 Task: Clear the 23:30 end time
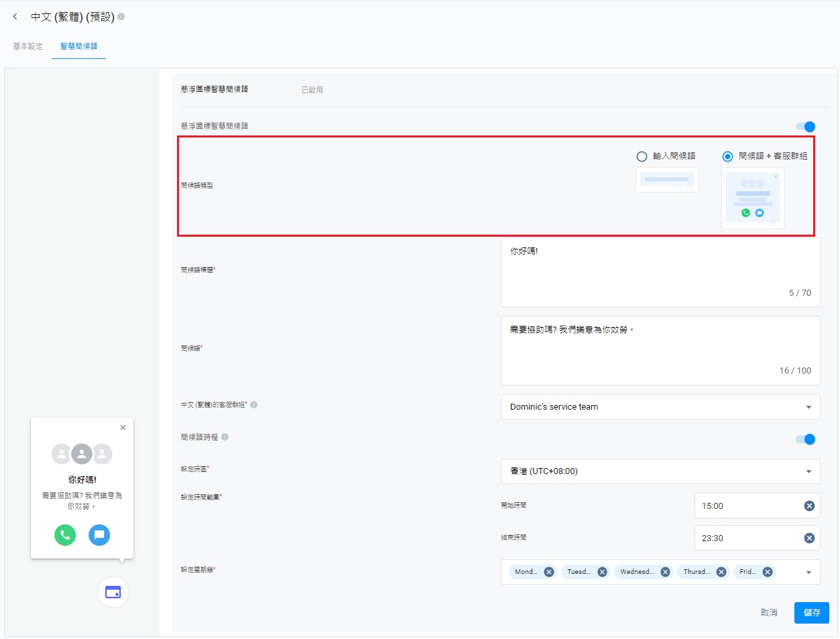[809, 538]
